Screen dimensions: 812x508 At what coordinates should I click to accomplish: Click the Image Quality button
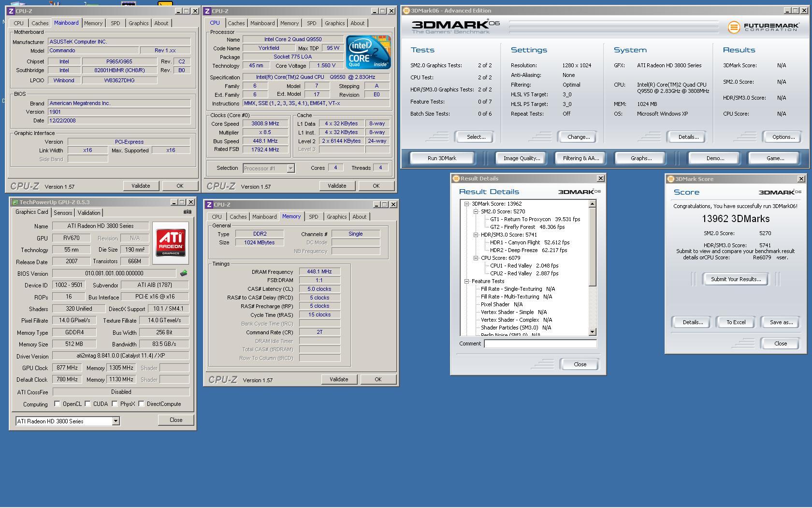[x=522, y=158]
